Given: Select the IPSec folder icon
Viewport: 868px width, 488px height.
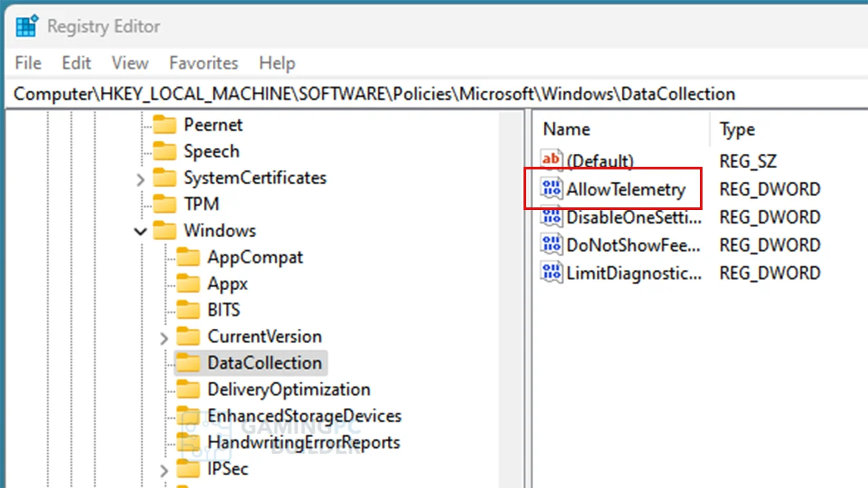Looking at the screenshot, I should click(x=188, y=468).
